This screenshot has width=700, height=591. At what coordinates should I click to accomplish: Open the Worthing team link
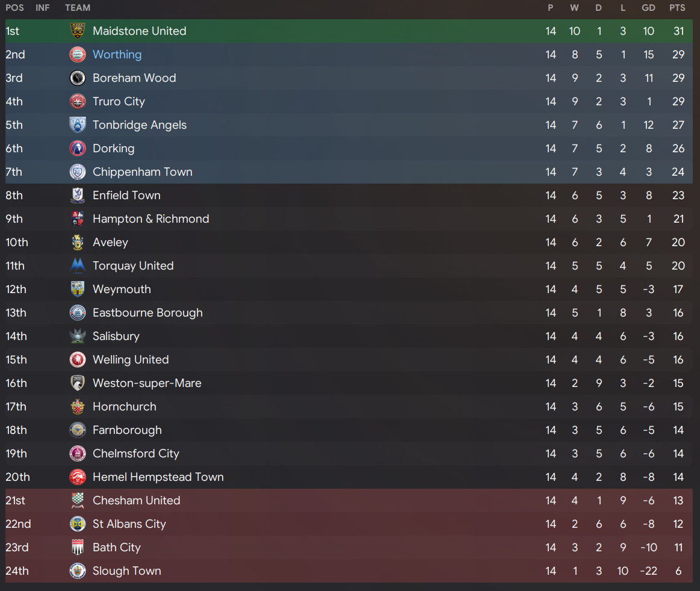(117, 54)
